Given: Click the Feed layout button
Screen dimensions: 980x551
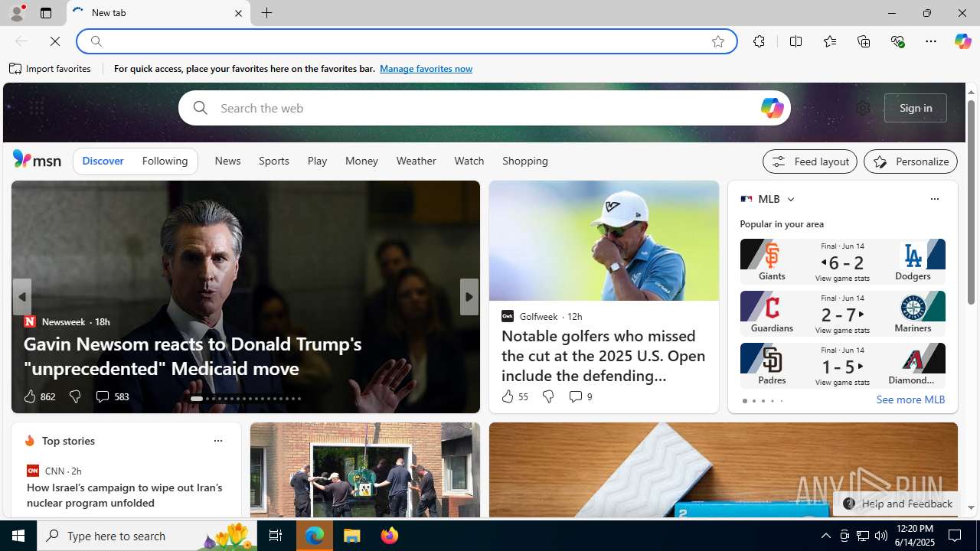Looking at the screenshot, I should (810, 161).
